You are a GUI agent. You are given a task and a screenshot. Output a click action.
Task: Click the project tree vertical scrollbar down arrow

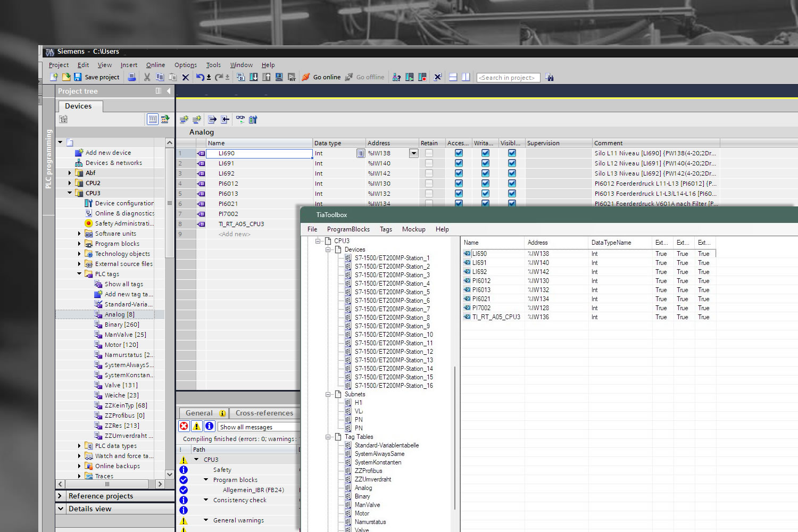tap(170, 474)
